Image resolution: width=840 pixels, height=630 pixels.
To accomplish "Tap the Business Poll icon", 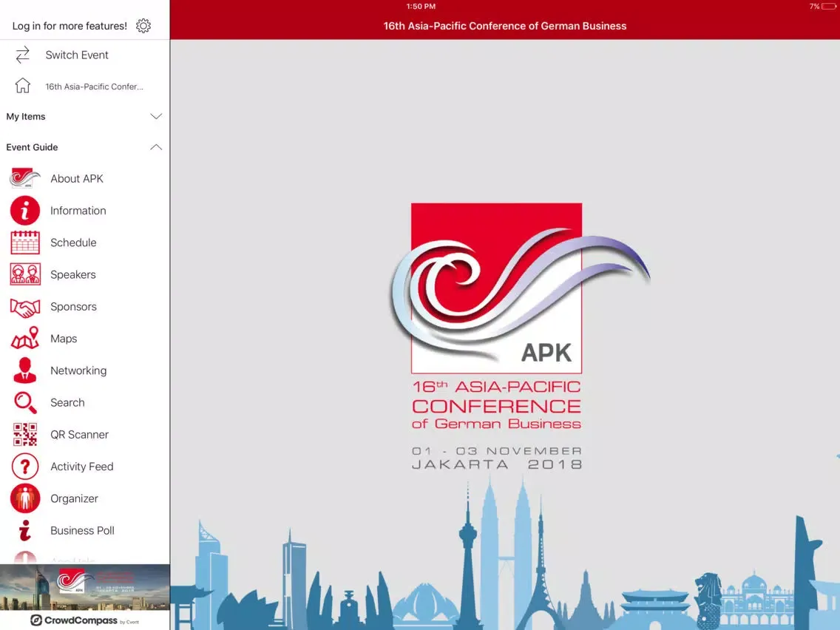I will [24, 530].
